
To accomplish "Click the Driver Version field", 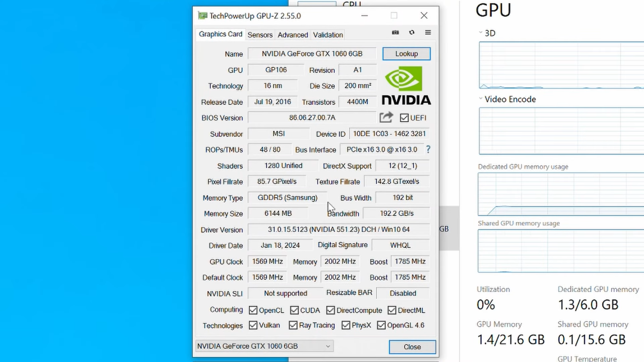I will click(x=339, y=230).
